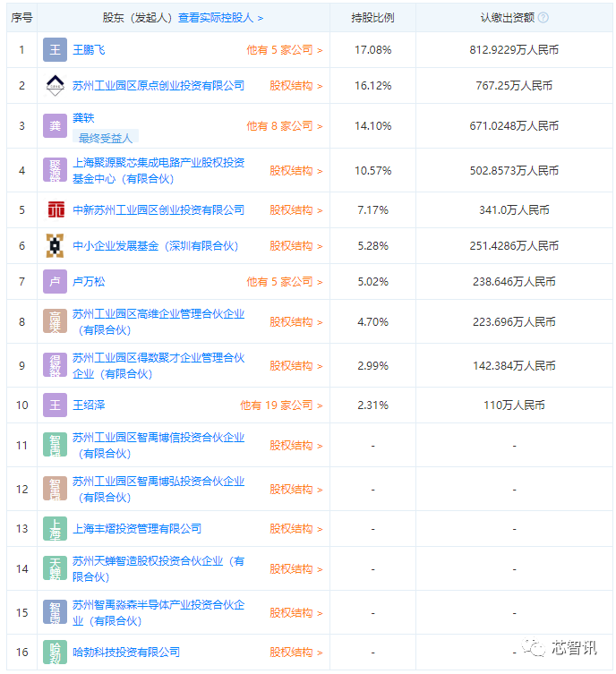Screen dimensions: 616x674
Task: Click the 得数 avatar icon in row 9
Action: click(55, 365)
